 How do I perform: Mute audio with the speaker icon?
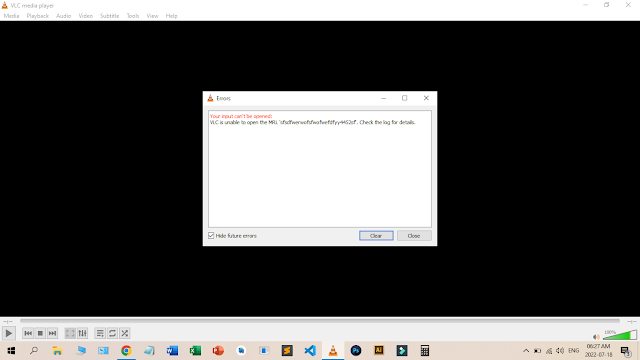(596, 337)
